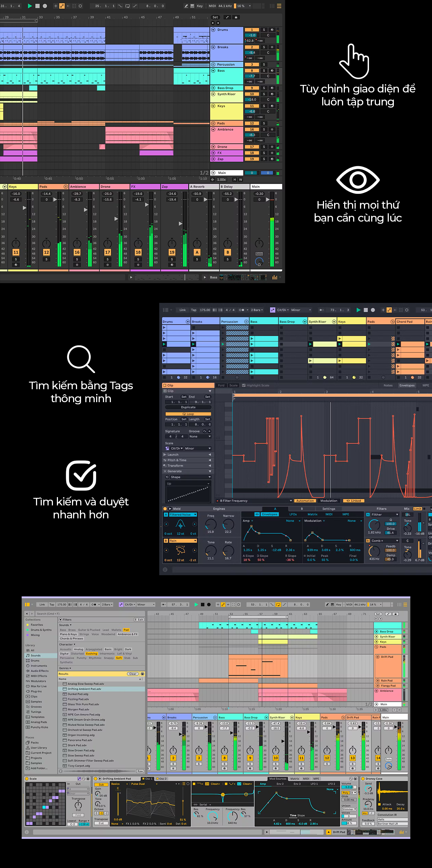Toggle the Loop switch in Clip panel

(x=188, y=414)
